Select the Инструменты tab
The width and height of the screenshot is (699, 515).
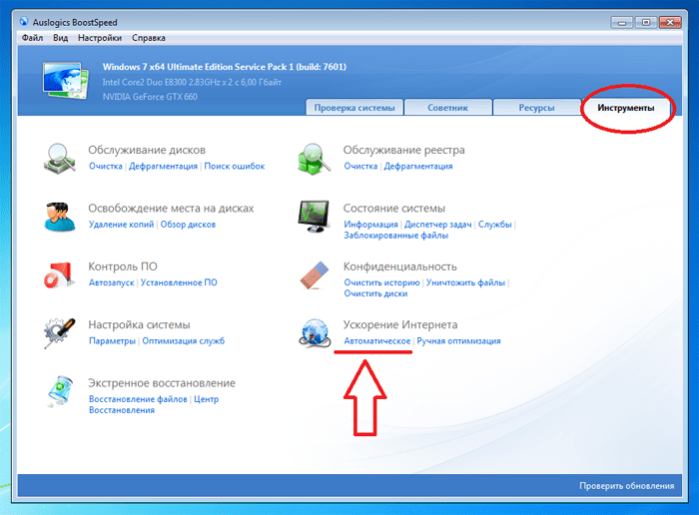click(x=625, y=107)
